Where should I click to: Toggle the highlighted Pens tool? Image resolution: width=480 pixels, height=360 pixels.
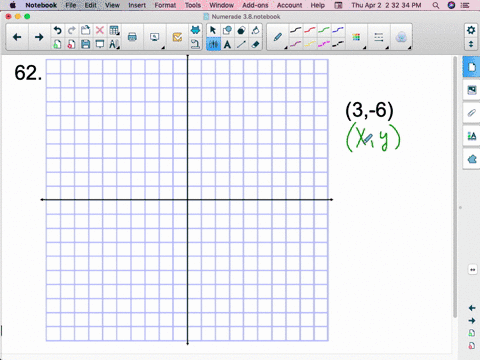213,44
